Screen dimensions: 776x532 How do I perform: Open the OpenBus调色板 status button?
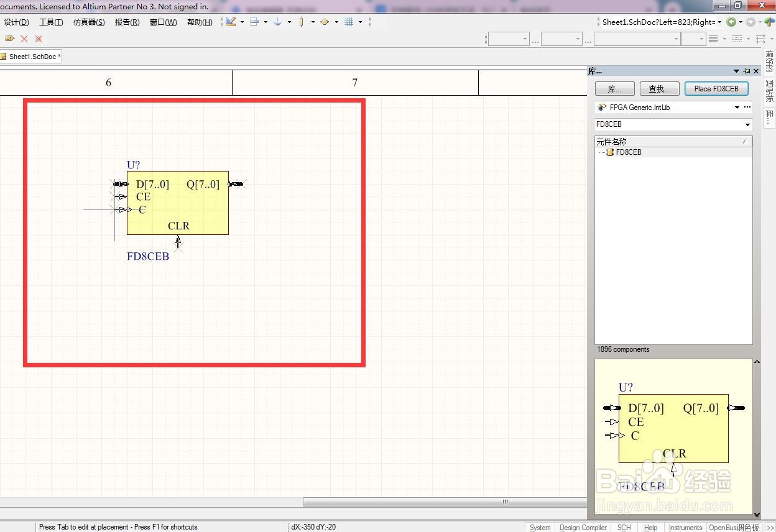tap(734, 527)
